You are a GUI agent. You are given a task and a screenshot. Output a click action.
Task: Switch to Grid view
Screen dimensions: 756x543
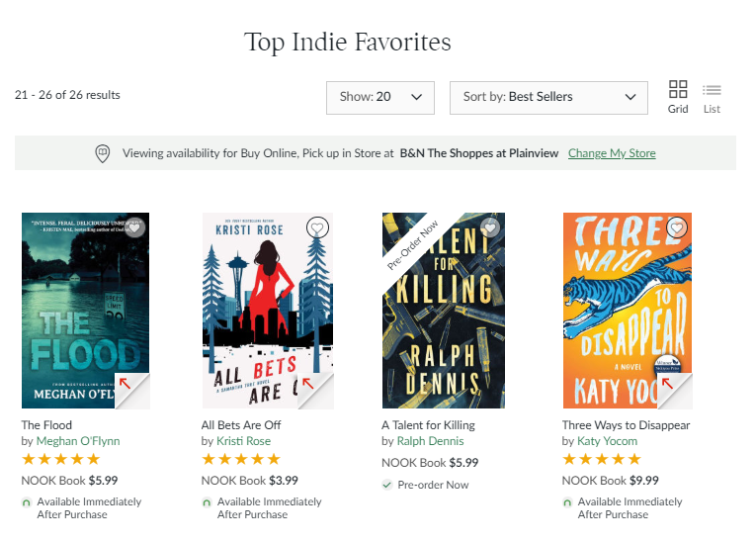(678, 97)
